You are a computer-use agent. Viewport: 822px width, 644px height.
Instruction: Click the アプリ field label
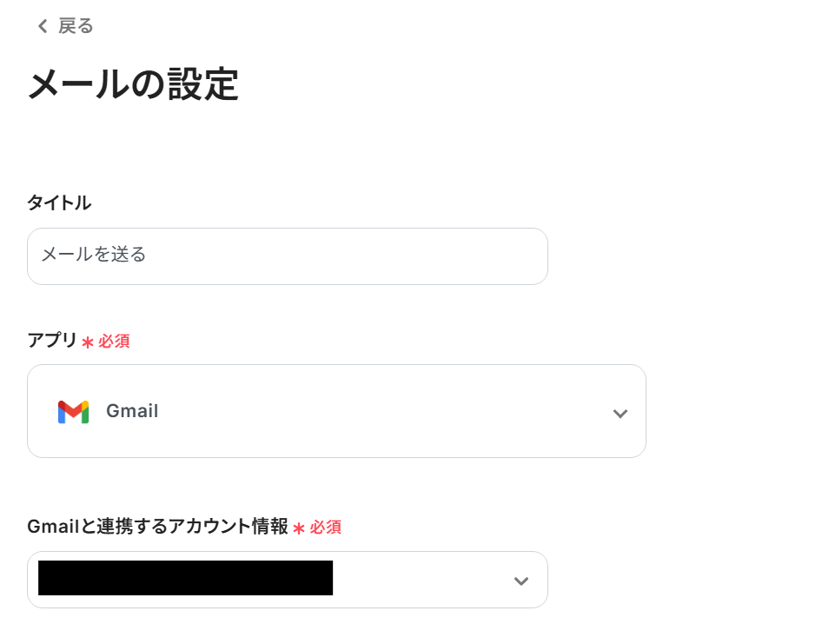[x=52, y=341]
